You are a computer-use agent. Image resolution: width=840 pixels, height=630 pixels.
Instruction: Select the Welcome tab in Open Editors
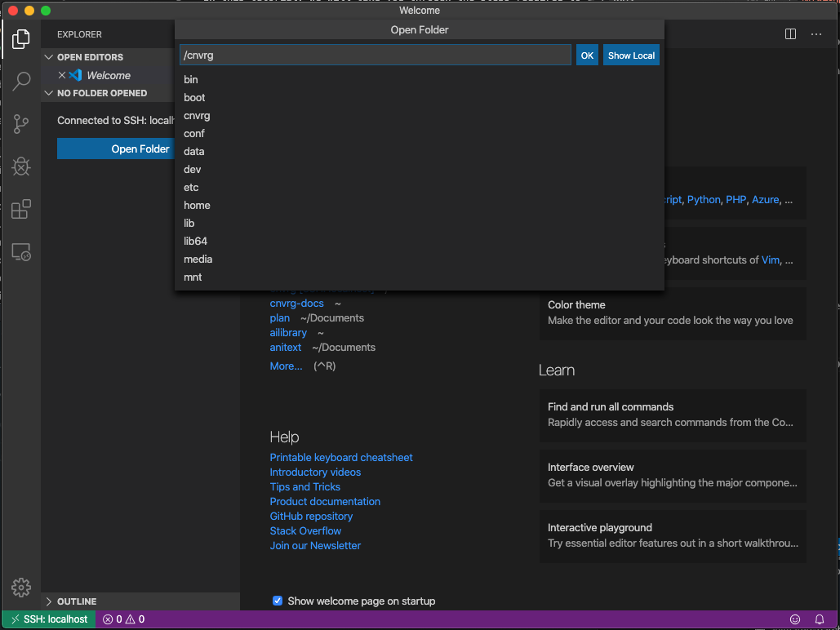(109, 75)
